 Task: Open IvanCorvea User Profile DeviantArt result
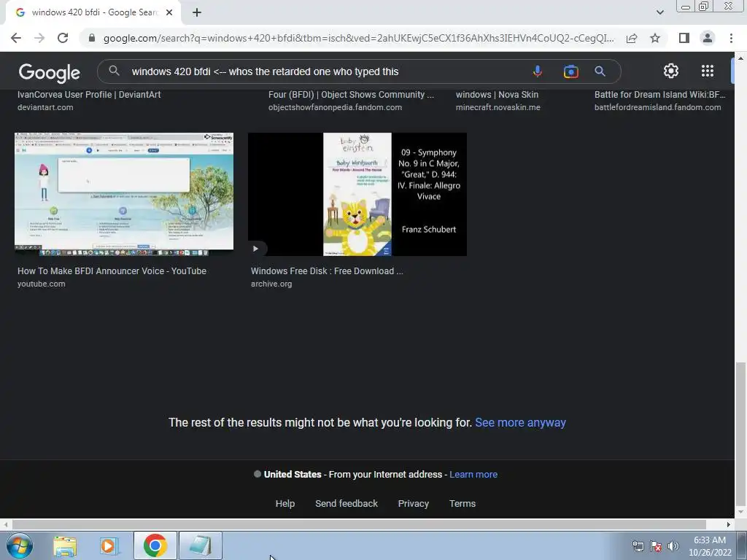tap(89, 95)
